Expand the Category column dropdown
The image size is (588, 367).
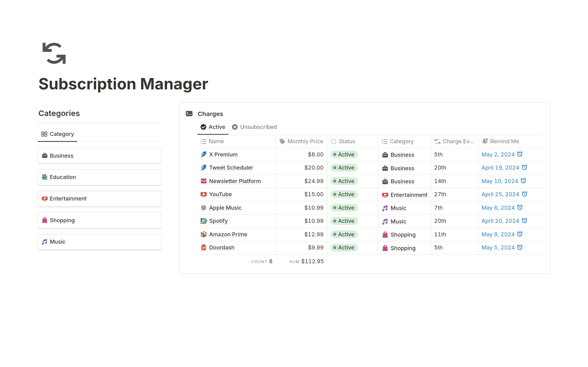401,141
